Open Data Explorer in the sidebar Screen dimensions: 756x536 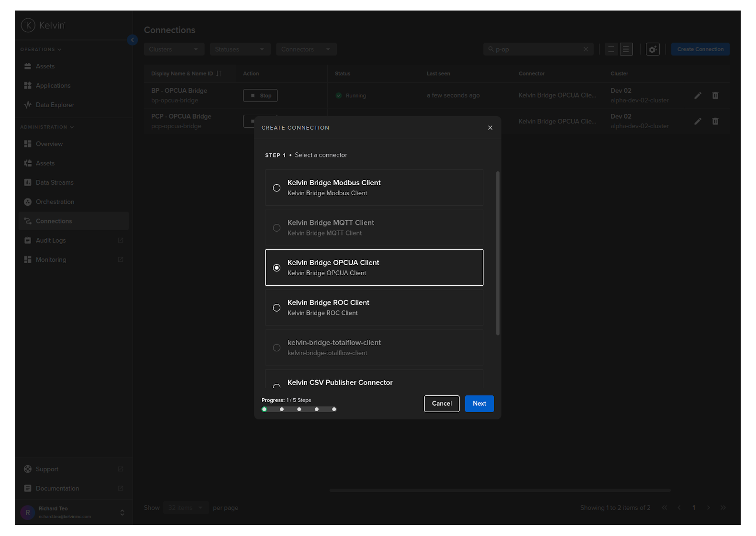(55, 105)
